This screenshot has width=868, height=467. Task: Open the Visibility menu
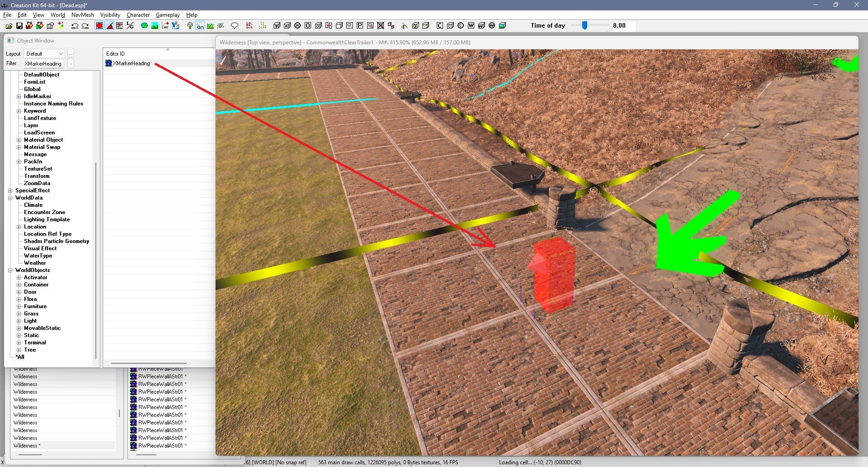click(110, 15)
